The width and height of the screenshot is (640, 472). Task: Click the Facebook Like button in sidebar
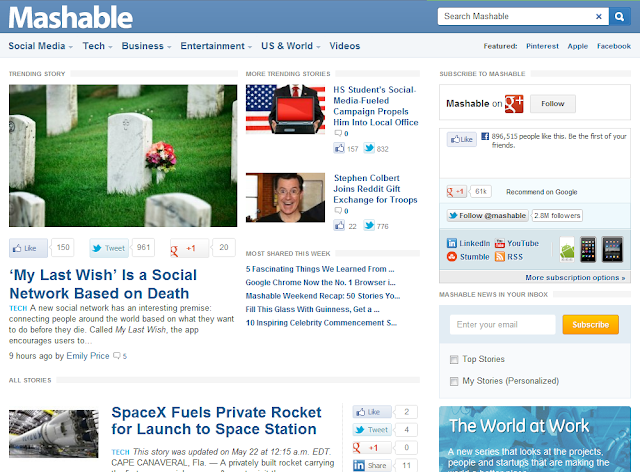[x=462, y=139]
